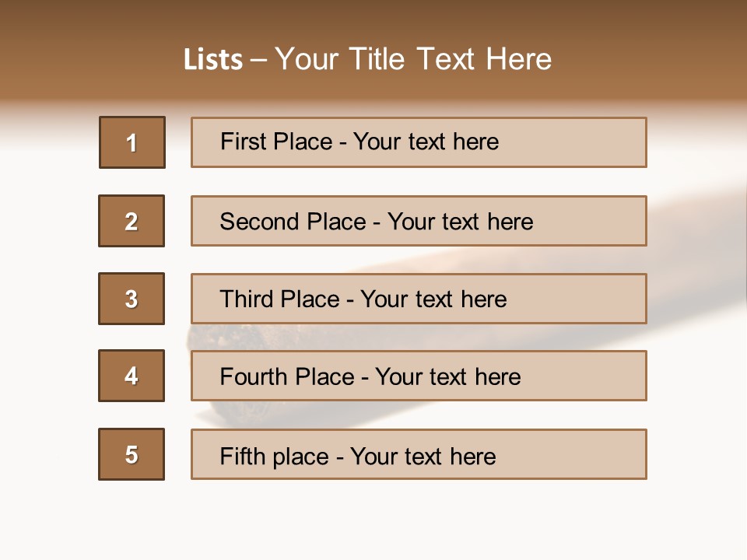Select the number 2 square
747x560 pixels.
(132, 221)
